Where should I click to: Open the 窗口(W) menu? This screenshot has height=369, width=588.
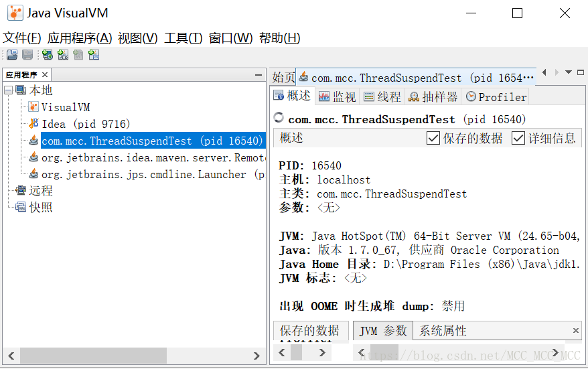pos(230,38)
